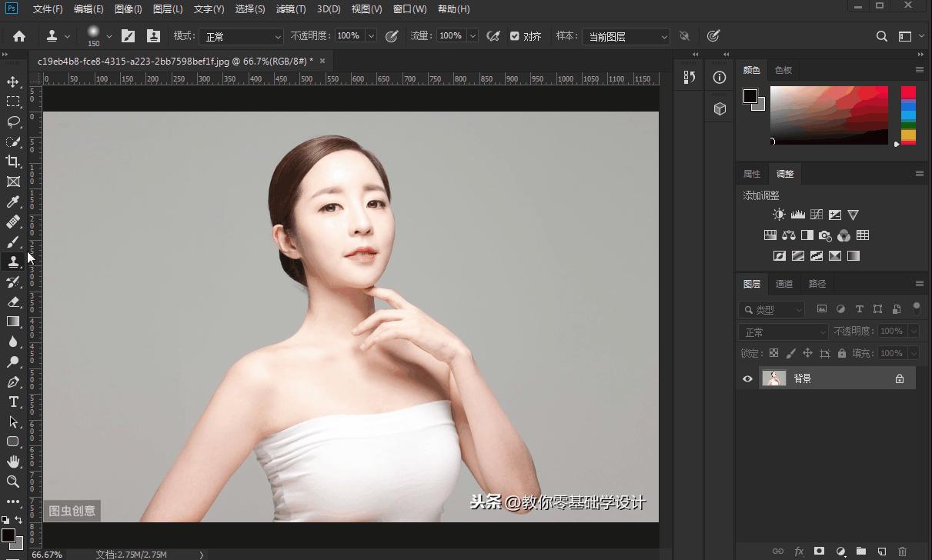Viewport: 932px width, 560px height.
Task: Uncheck the 对齐 aligned checkbox
Action: pyautogui.click(x=515, y=36)
